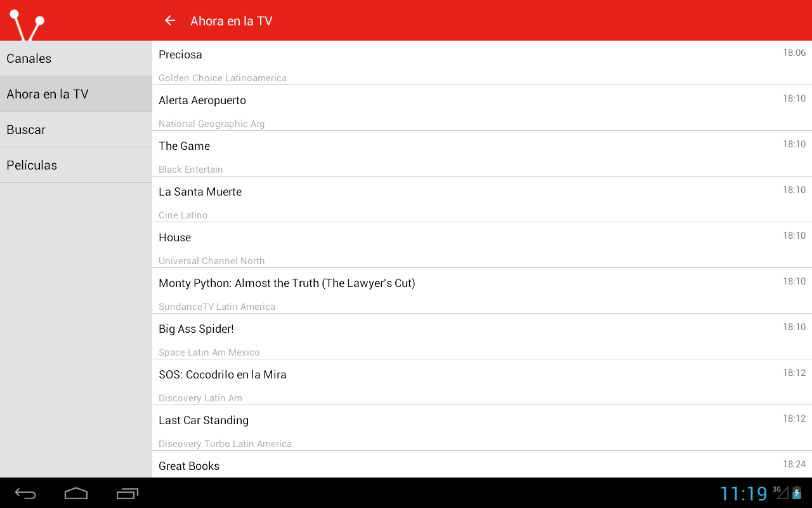Tap Cine Latino channel label
Viewport: 812px width, 508px height.
point(183,215)
